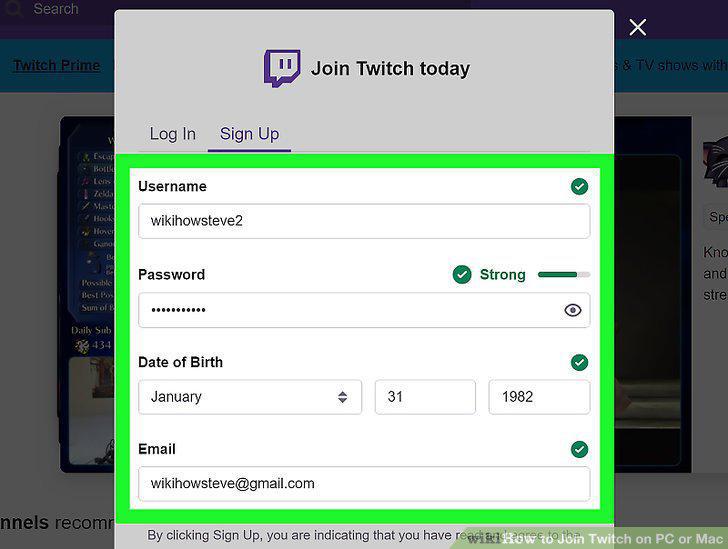Image resolution: width=728 pixels, height=549 pixels.
Task: Open the January month dropdown
Action: tap(250, 397)
